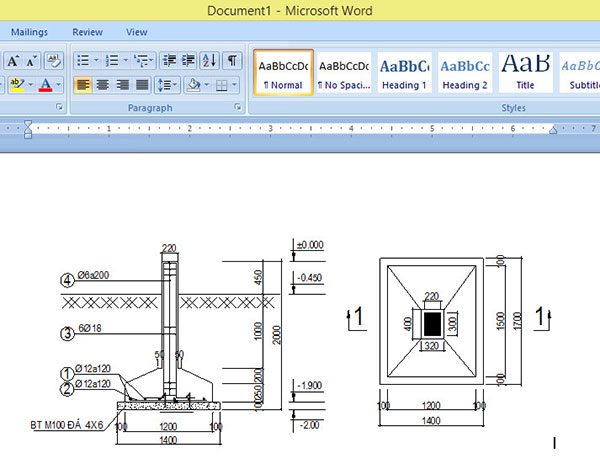This screenshot has height=464, width=600.
Task: Expand the Borders dropdown arrow
Action: (235, 85)
